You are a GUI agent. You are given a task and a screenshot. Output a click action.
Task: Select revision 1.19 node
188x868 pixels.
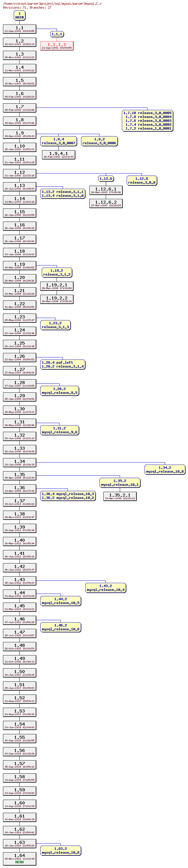(19, 265)
